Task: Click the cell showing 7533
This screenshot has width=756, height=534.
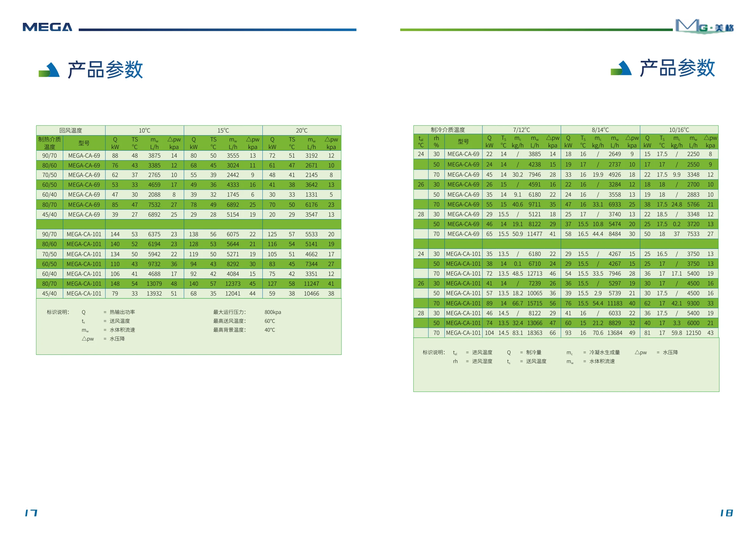Action: tap(693, 234)
